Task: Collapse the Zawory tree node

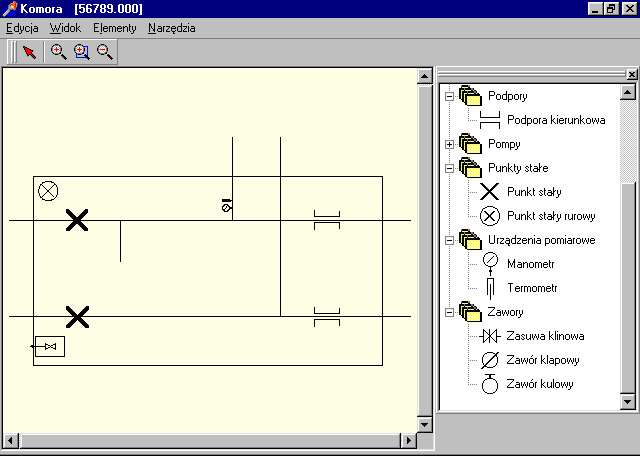Action: pyautogui.click(x=449, y=312)
